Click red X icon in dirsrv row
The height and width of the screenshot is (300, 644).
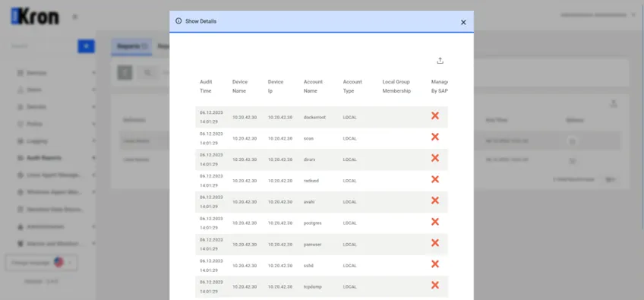pos(435,158)
